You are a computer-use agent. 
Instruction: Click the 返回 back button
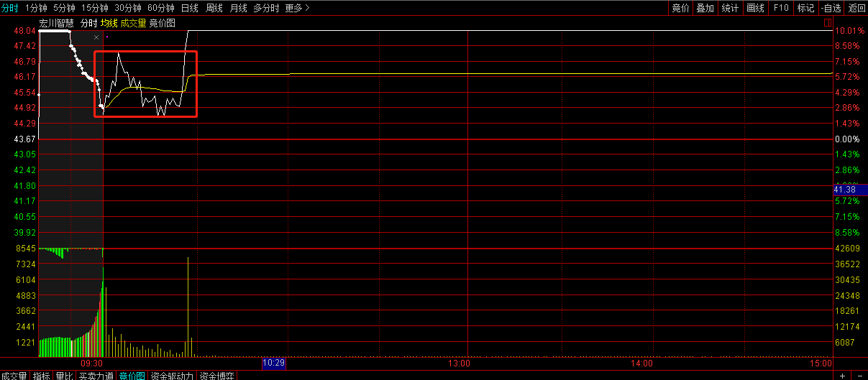[x=856, y=8]
